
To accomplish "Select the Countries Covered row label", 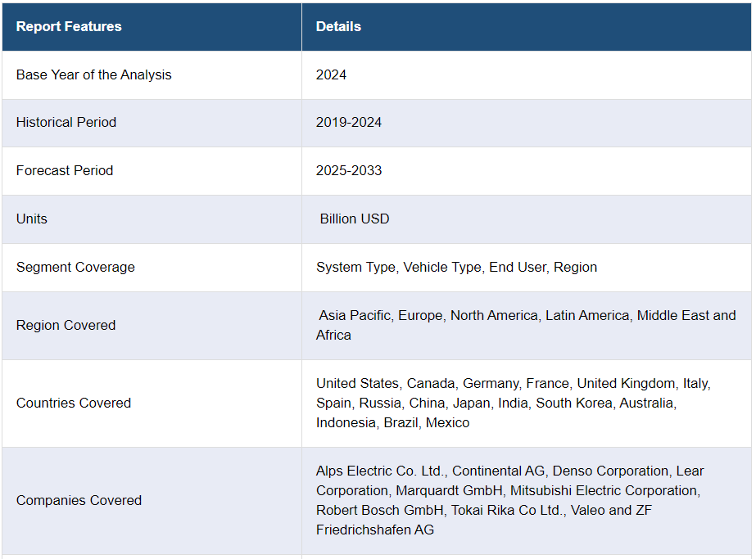I will click(74, 403).
